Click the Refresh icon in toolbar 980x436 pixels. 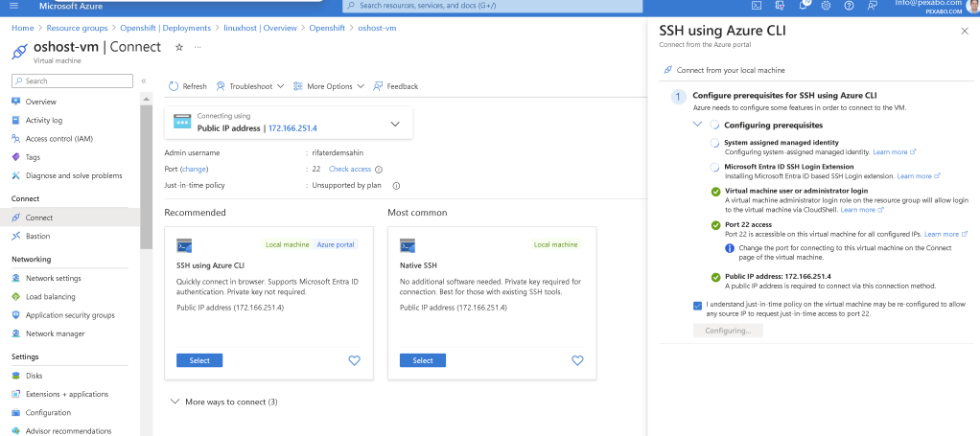pyautogui.click(x=174, y=86)
